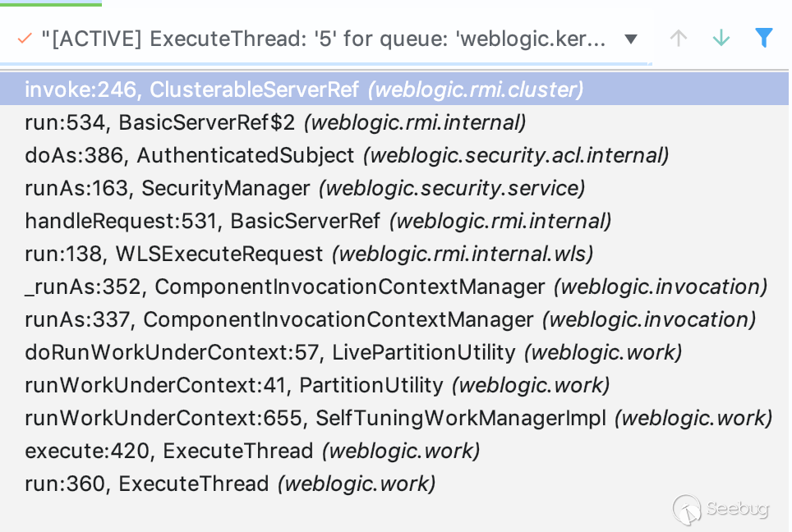Screen dimensions: 792x532
Task: Click the up arrow previous frame icon
Action: click(x=678, y=39)
